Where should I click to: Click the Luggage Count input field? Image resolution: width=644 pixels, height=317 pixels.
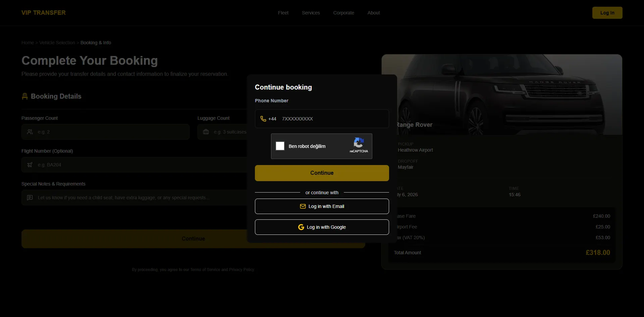point(222,132)
